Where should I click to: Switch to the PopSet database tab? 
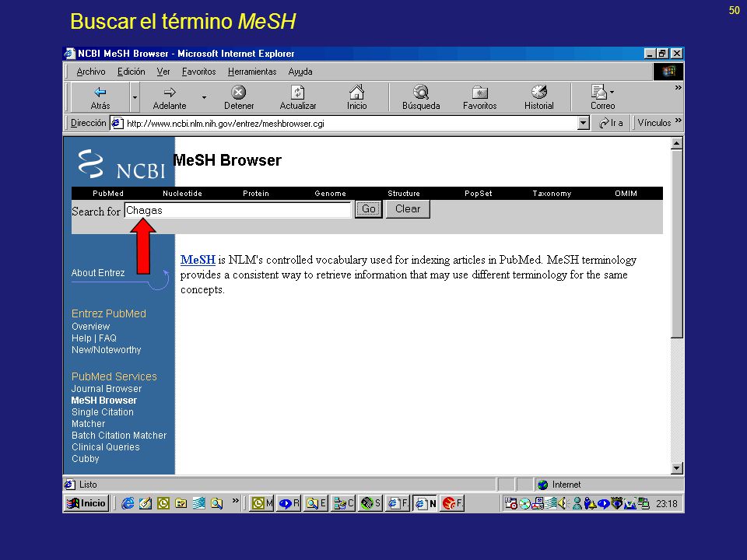[x=479, y=194]
